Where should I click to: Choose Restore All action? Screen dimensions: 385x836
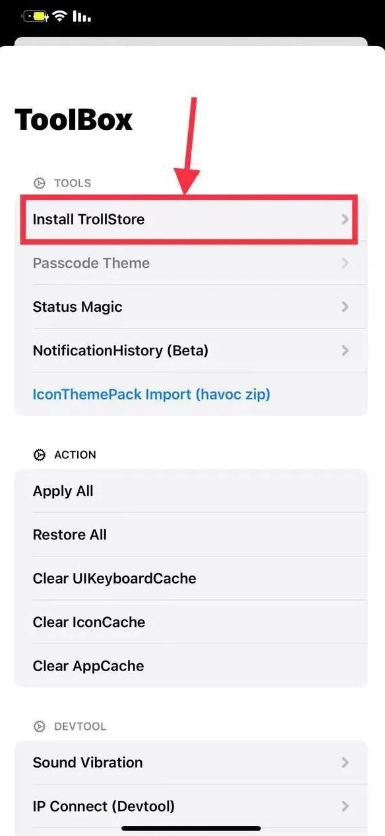pos(190,535)
